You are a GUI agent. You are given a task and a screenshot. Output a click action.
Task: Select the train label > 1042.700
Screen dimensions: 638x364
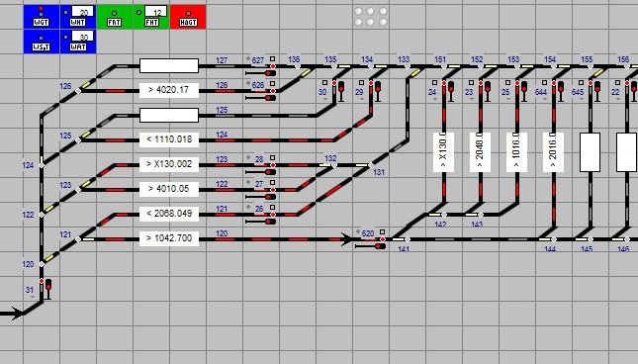[169, 238]
